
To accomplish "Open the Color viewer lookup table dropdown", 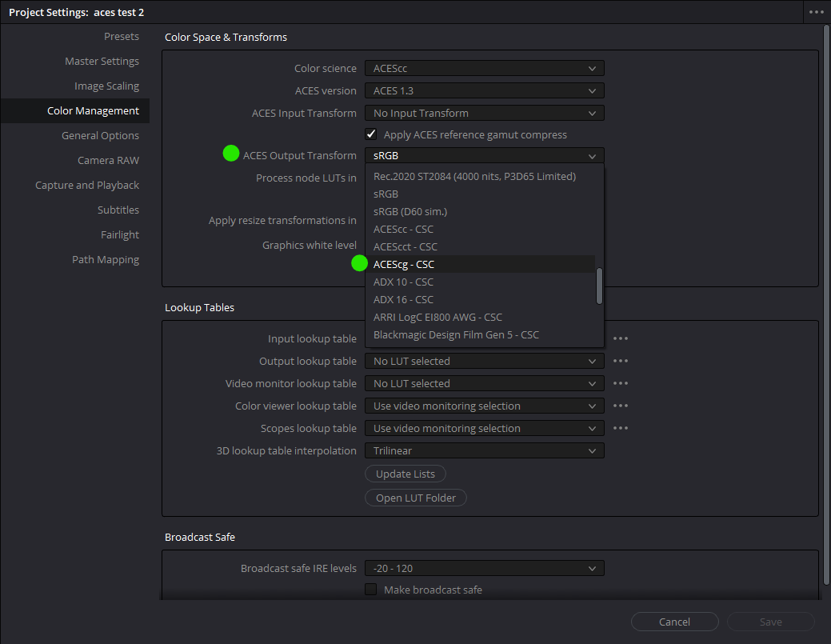I will tap(485, 406).
